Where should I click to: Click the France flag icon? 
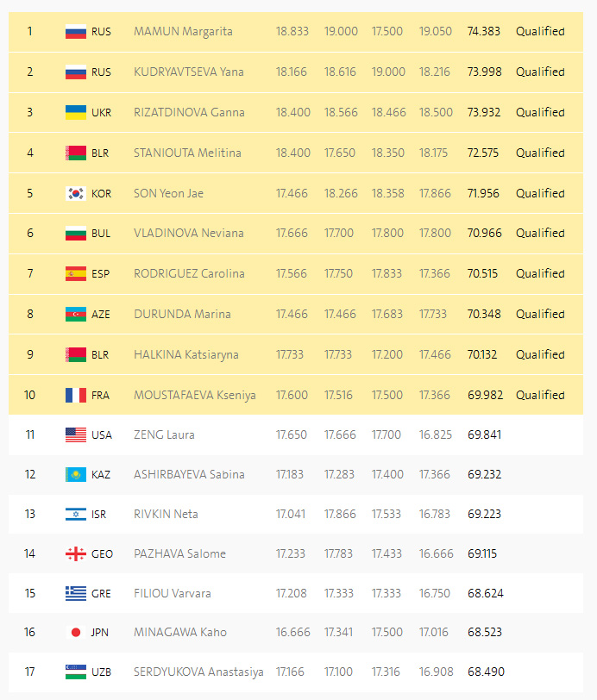pyautogui.click(x=75, y=395)
